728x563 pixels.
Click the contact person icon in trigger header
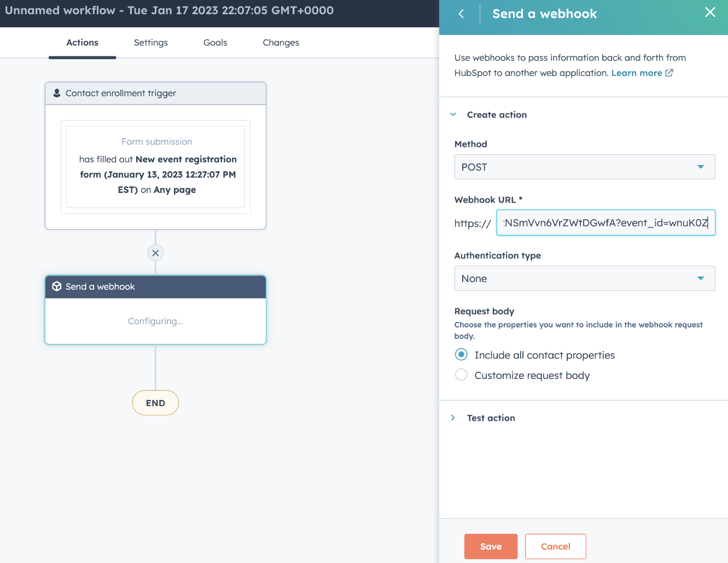[x=57, y=93]
